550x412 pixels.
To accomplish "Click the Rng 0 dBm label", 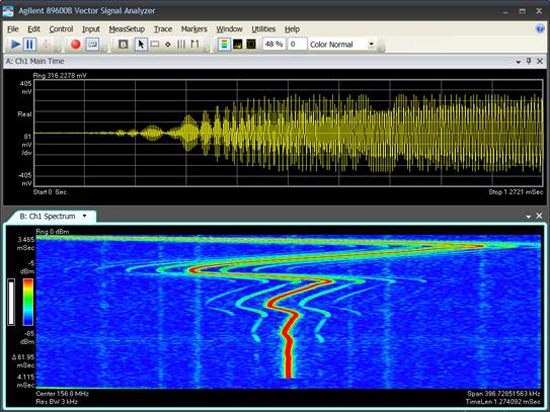I will pyautogui.click(x=53, y=231).
